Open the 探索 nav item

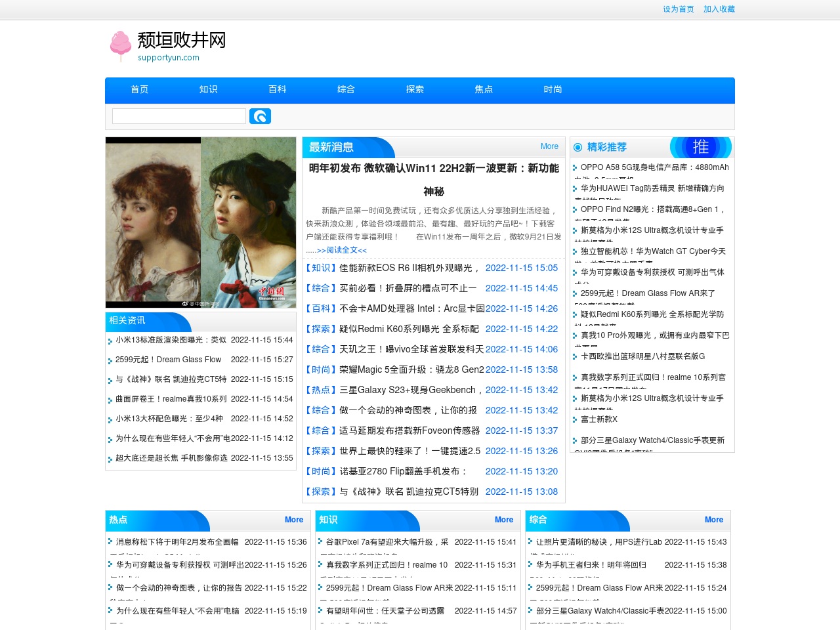coord(415,89)
